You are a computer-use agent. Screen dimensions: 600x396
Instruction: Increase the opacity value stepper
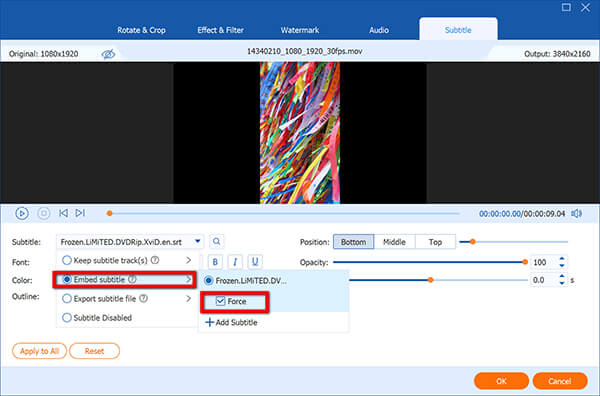click(x=562, y=259)
